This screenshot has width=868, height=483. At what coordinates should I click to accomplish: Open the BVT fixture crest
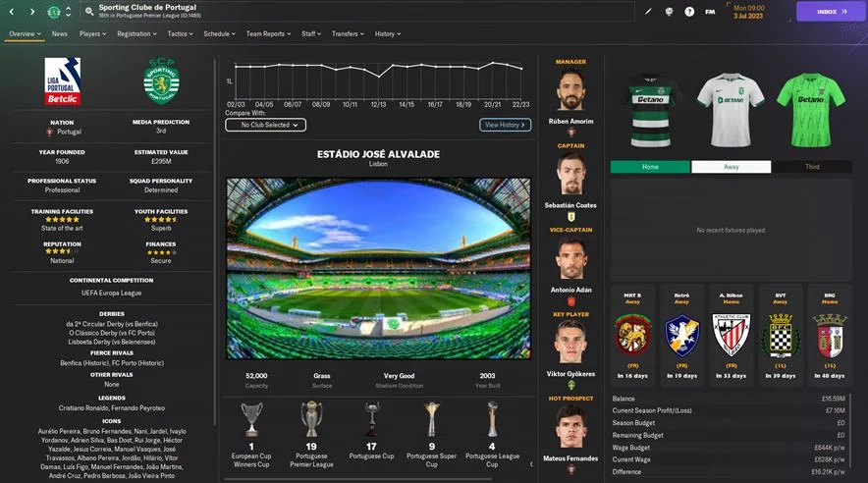(781, 334)
